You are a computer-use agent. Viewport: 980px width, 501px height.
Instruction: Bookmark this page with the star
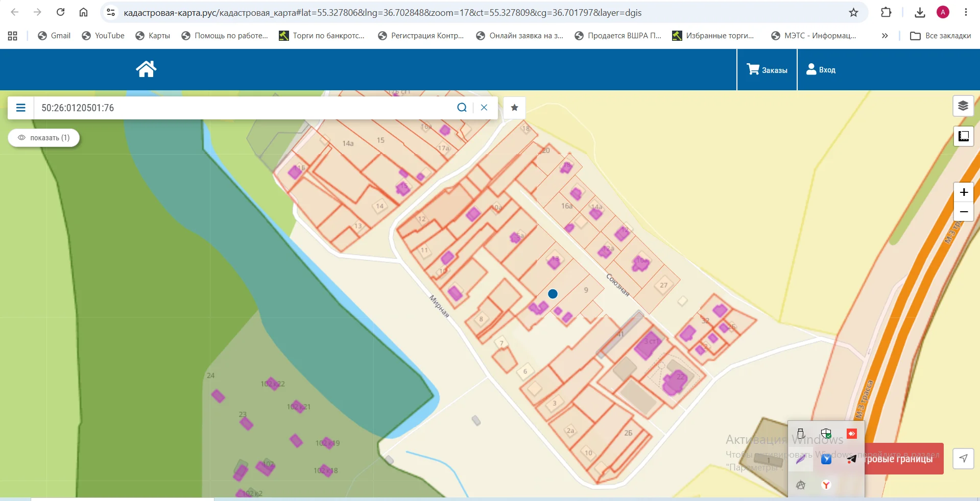point(853,12)
